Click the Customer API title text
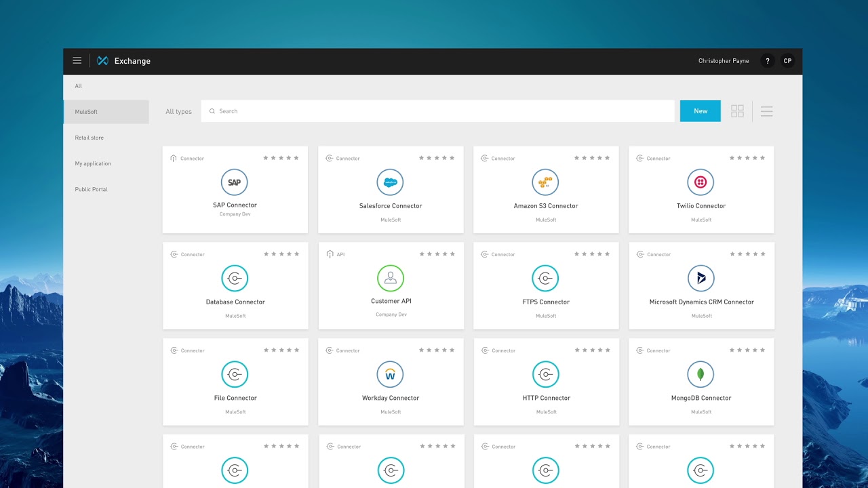This screenshot has width=868, height=488. click(x=391, y=301)
